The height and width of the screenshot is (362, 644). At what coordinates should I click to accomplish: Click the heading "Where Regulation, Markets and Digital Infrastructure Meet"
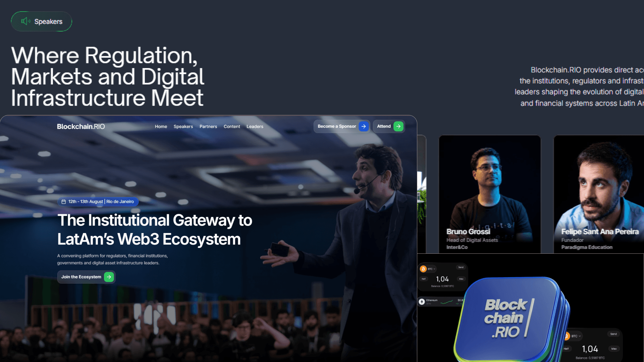108,76
